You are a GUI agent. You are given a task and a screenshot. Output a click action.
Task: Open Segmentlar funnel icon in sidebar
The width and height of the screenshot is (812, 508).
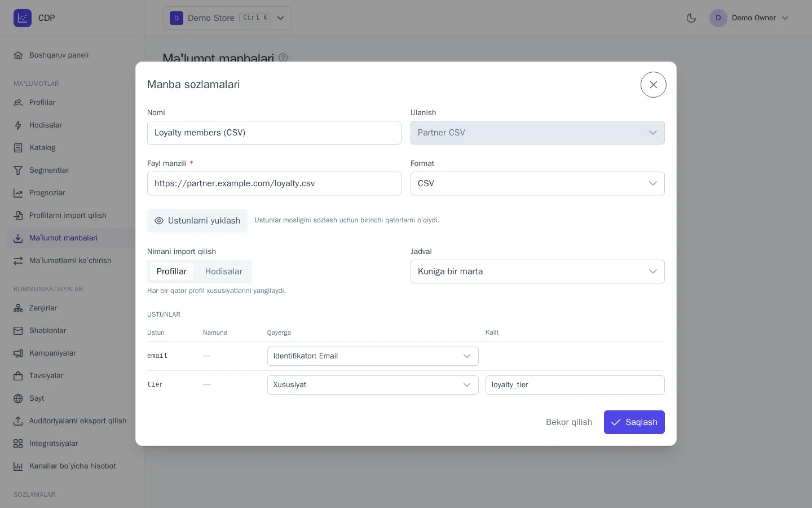pos(18,170)
